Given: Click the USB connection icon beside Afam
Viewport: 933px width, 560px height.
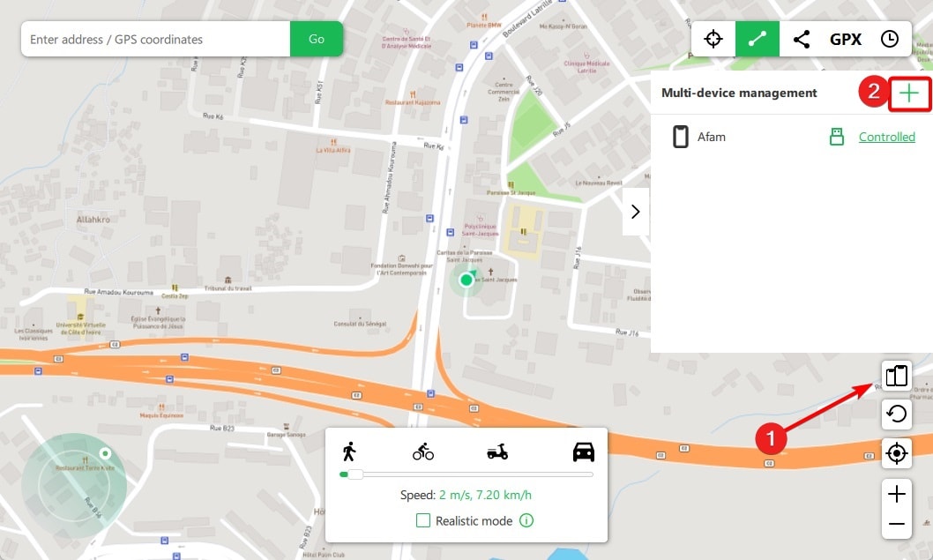Looking at the screenshot, I should [x=835, y=137].
